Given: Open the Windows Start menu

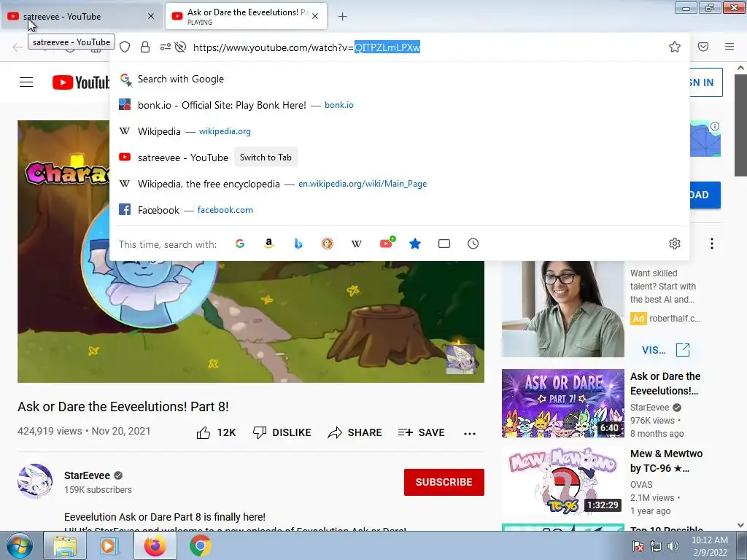Looking at the screenshot, I should coord(20,545).
